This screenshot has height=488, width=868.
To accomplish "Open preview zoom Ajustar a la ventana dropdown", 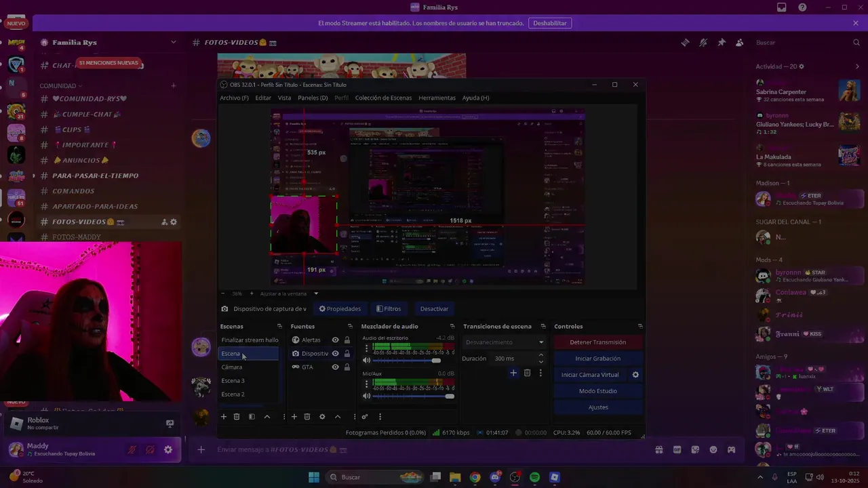I will tap(289, 293).
